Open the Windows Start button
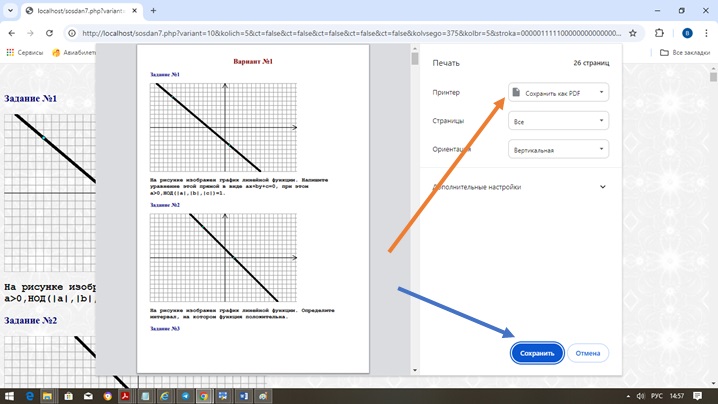 point(8,396)
